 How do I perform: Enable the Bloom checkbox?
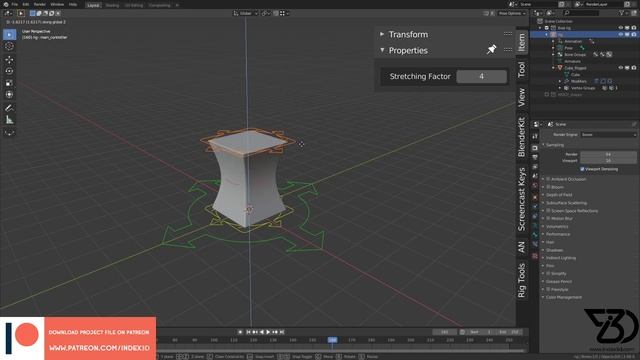point(548,187)
